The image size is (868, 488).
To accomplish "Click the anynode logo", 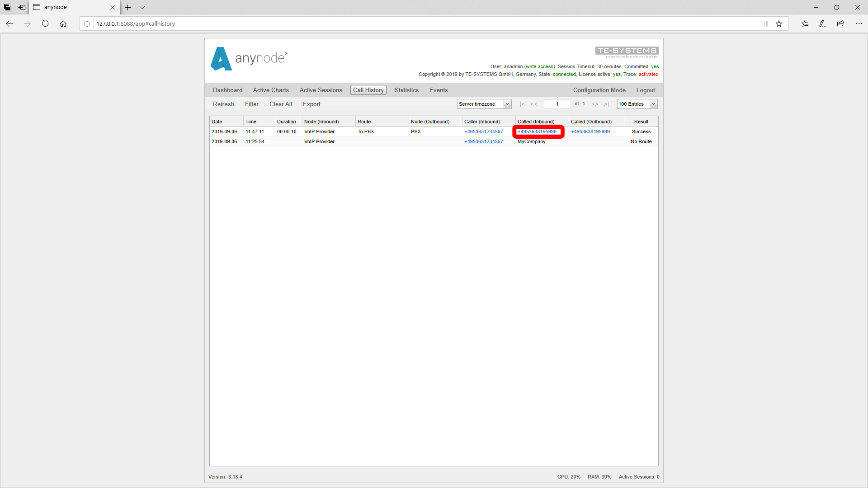I will point(249,58).
